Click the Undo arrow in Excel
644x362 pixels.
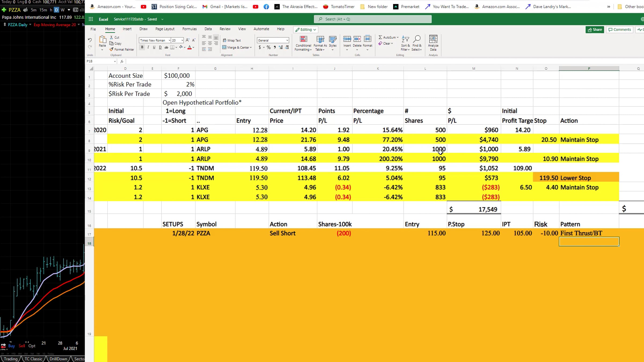tap(90, 40)
